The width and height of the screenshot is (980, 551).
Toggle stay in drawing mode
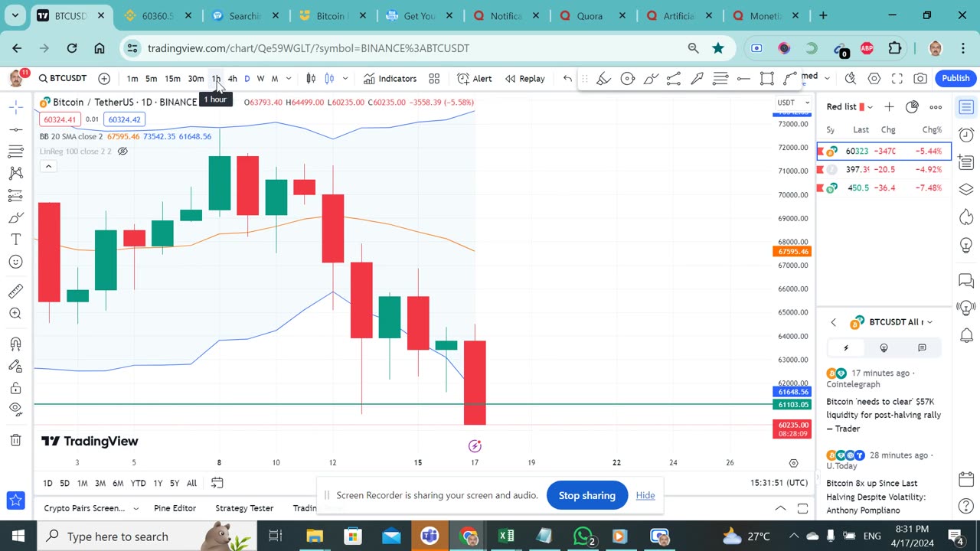click(15, 366)
